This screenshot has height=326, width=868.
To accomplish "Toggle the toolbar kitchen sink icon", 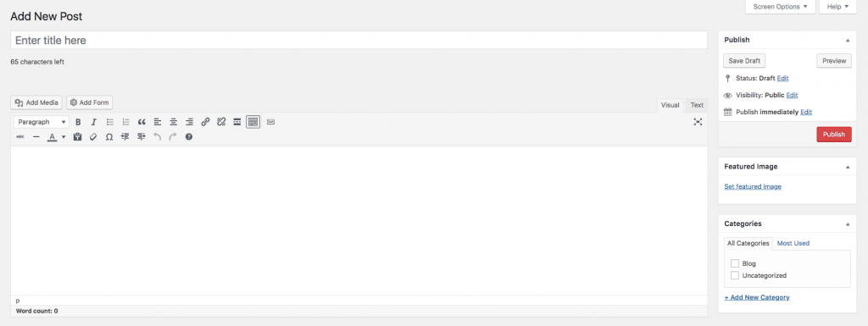I will click(253, 122).
